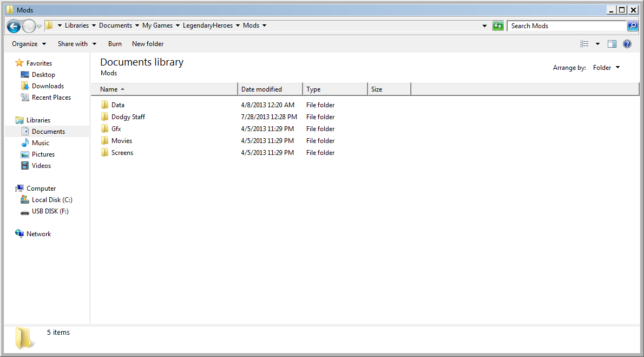
Task: Open the Share with menu
Action: coord(77,44)
